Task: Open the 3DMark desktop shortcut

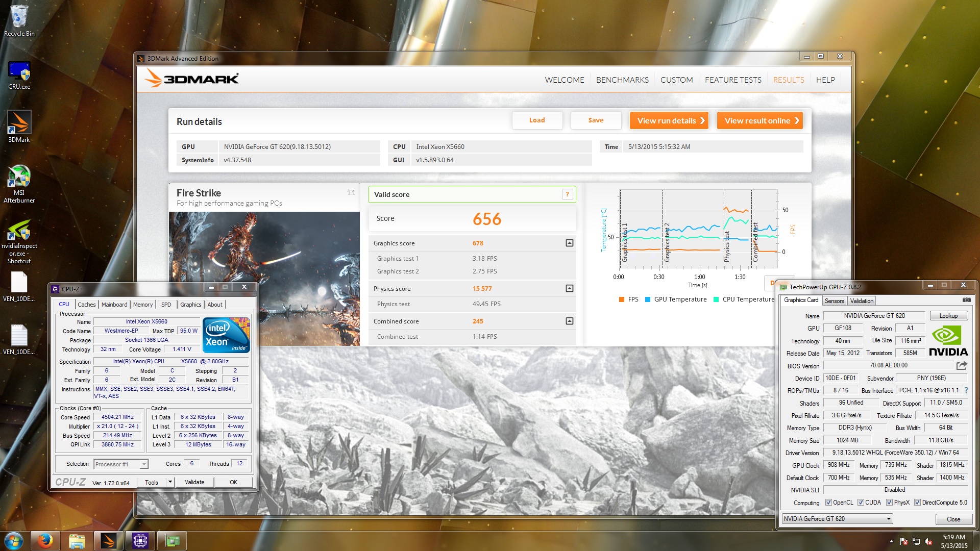Action: 19,126
